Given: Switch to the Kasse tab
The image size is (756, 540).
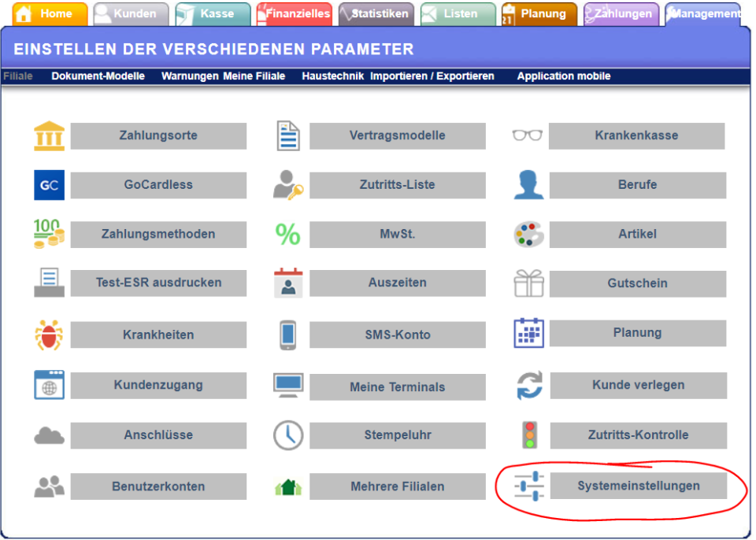Looking at the screenshot, I should (x=213, y=13).
